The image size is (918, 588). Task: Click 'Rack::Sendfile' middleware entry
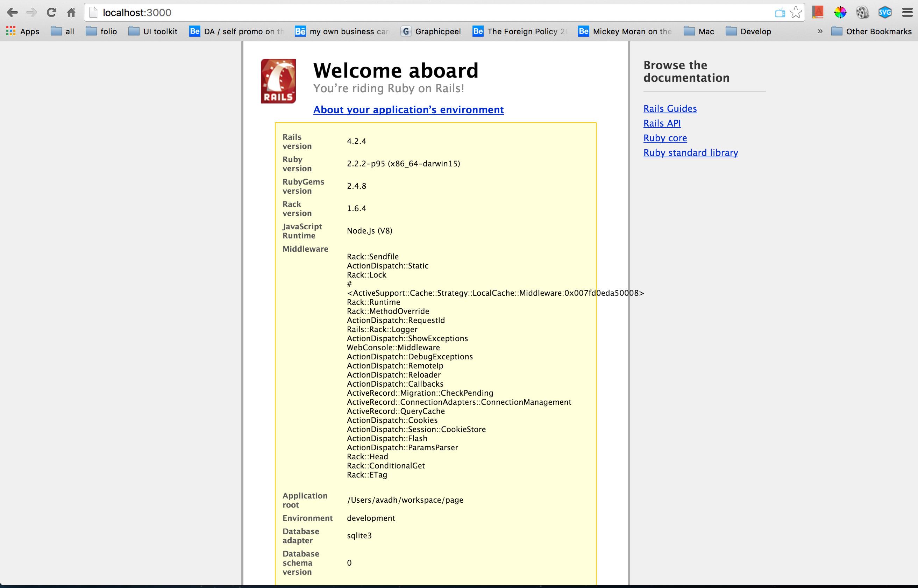click(372, 257)
